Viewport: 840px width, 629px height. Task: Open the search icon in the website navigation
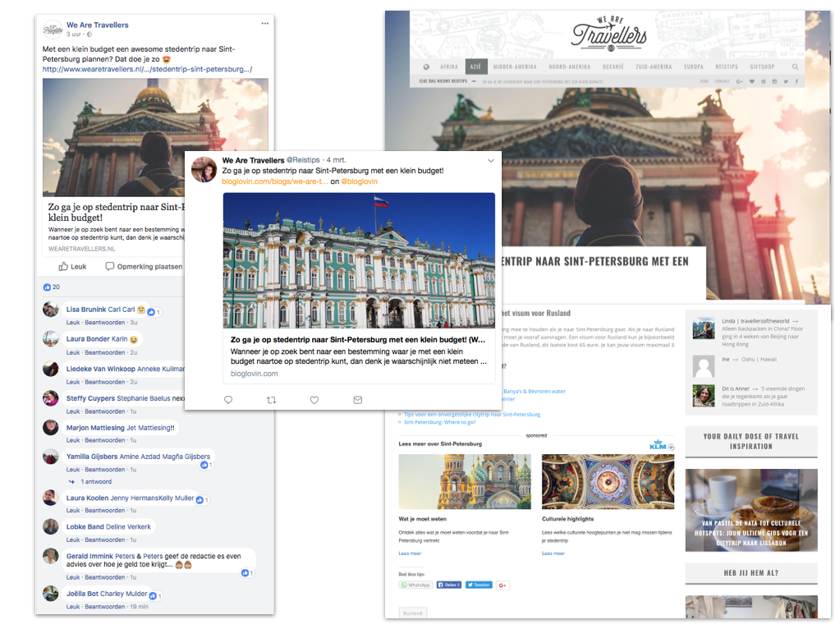[x=795, y=67]
